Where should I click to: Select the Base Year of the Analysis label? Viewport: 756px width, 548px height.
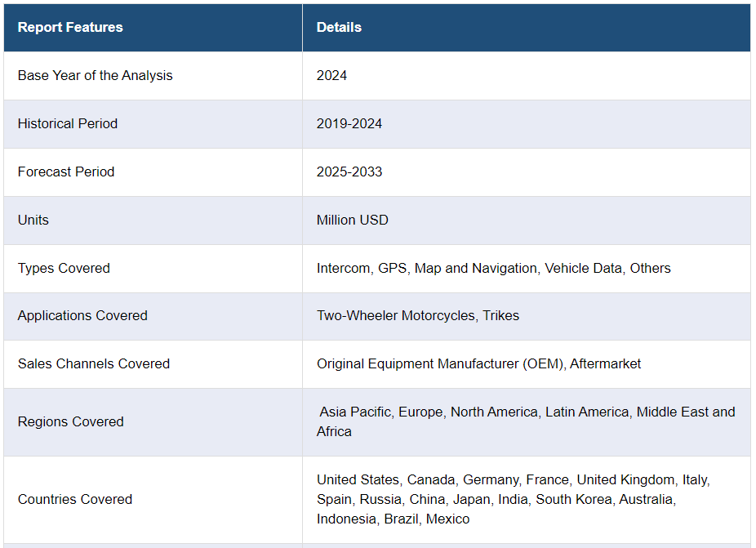coord(96,75)
